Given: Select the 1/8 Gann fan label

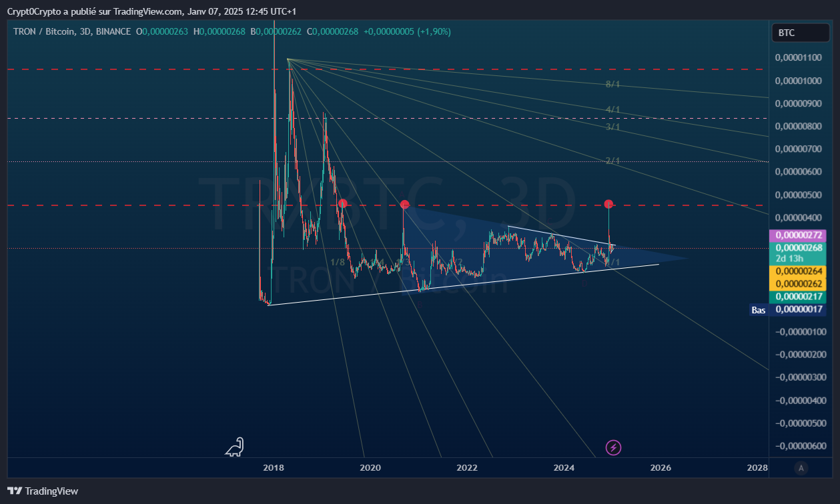Looking at the screenshot, I should tap(338, 262).
